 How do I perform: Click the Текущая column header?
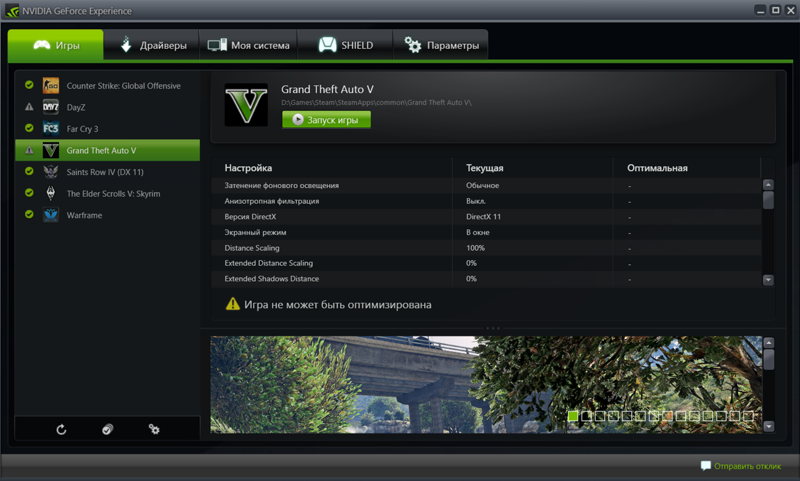pos(484,168)
